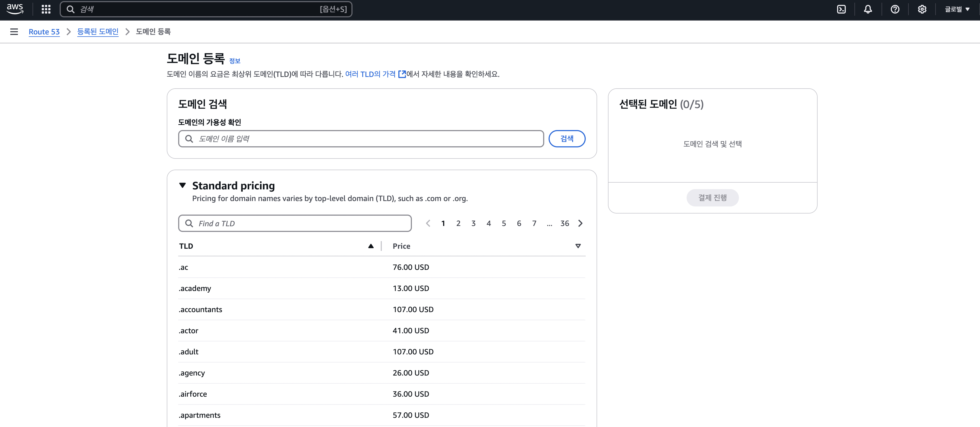
Task: Select pagination page 1
Action: pyautogui.click(x=443, y=224)
